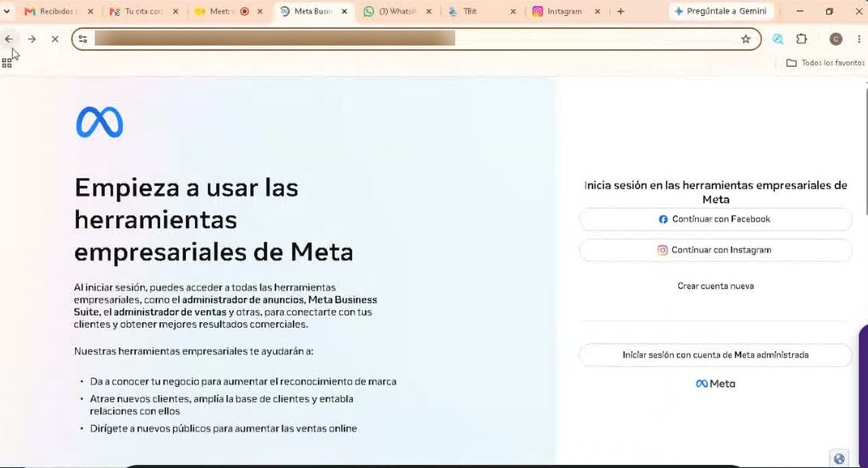Click Crear cuenta nueva link

(715, 286)
